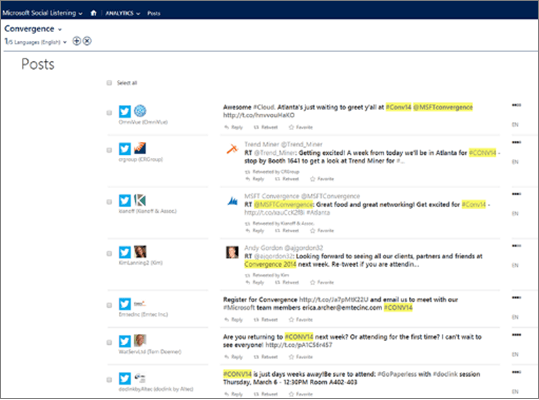Viewport: 539px width, 400px height.
Task: Click the Trend Miner @Trend_Miner author name
Action: [x=284, y=144]
